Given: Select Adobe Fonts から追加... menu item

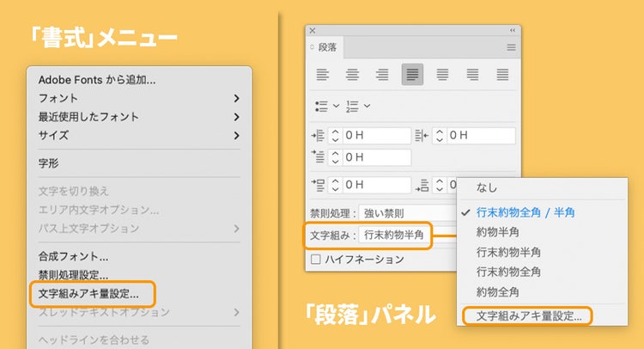Looking at the screenshot, I should (139, 80).
